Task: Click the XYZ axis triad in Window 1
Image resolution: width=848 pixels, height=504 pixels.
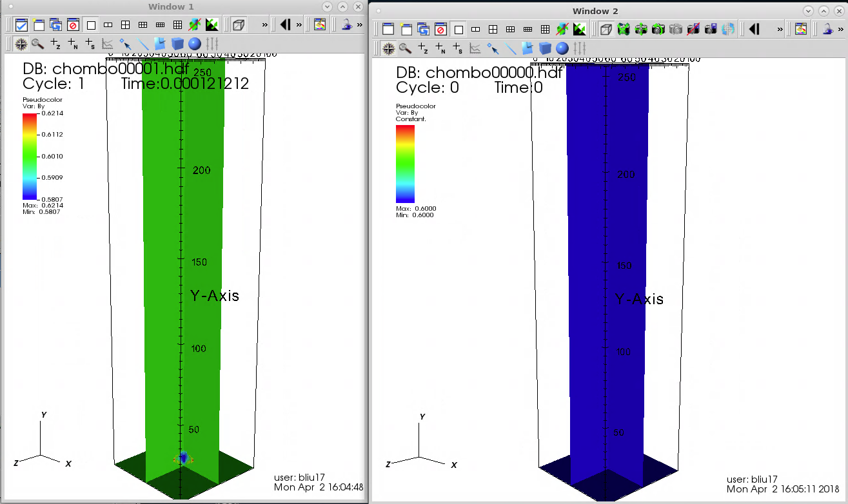Action: pyautogui.click(x=43, y=440)
